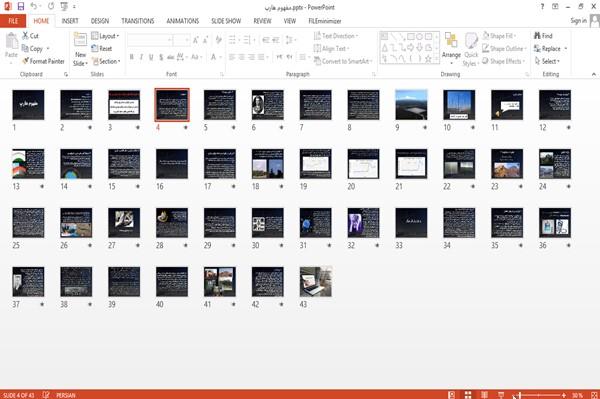Click the zoom in plus icon
This screenshot has width=600, height=399.
point(564,395)
